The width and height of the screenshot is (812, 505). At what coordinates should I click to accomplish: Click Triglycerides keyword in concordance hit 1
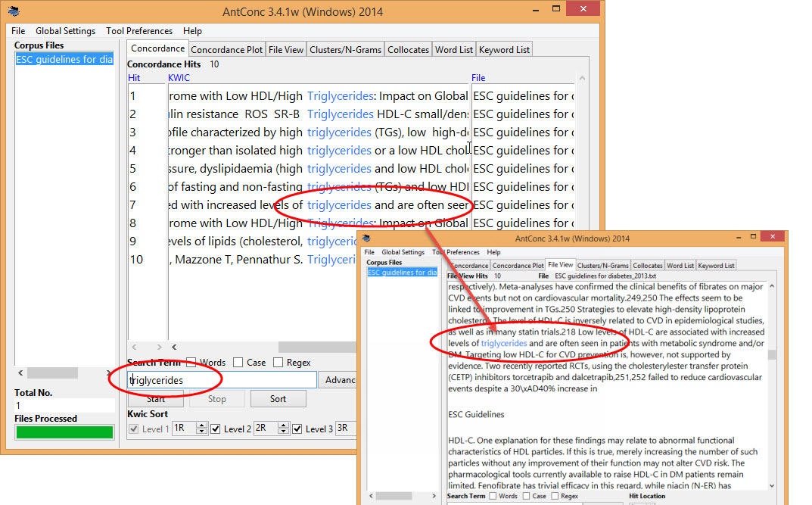341,96
